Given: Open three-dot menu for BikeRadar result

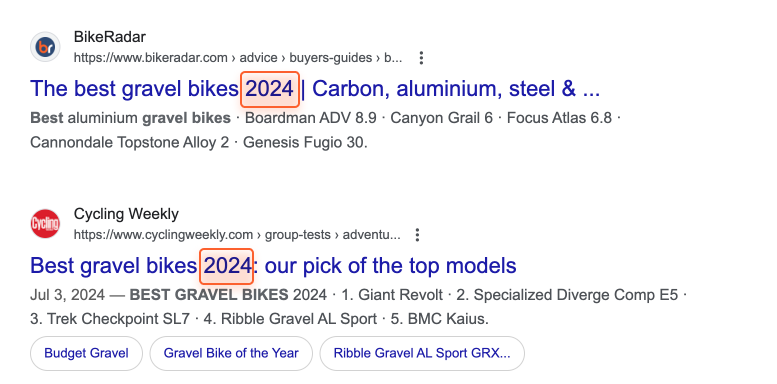Looking at the screenshot, I should click(x=421, y=58).
